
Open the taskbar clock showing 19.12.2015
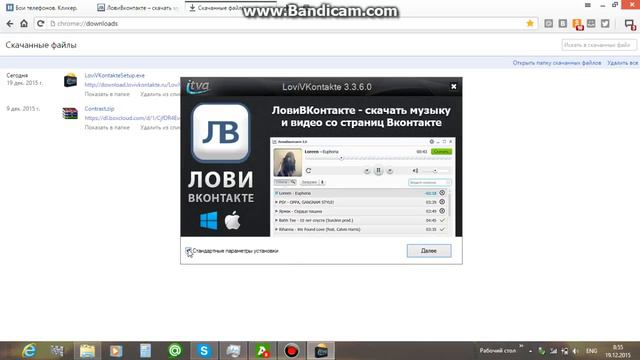(x=618, y=351)
